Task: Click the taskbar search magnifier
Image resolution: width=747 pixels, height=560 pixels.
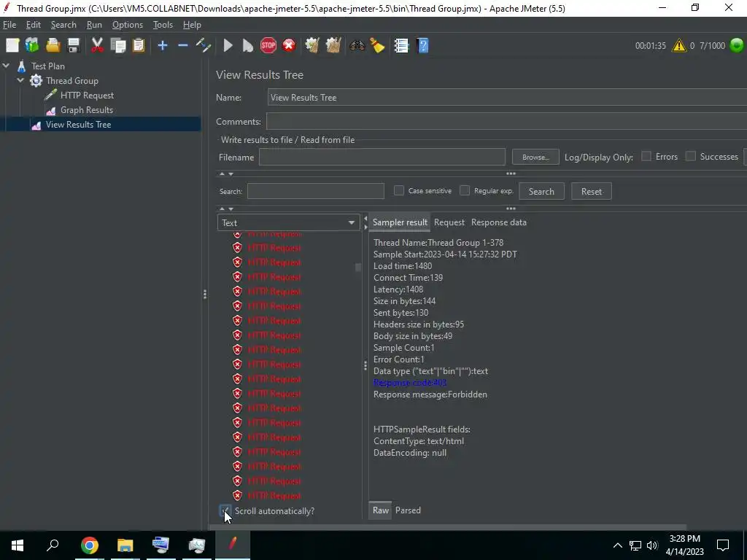Action: pos(53,545)
